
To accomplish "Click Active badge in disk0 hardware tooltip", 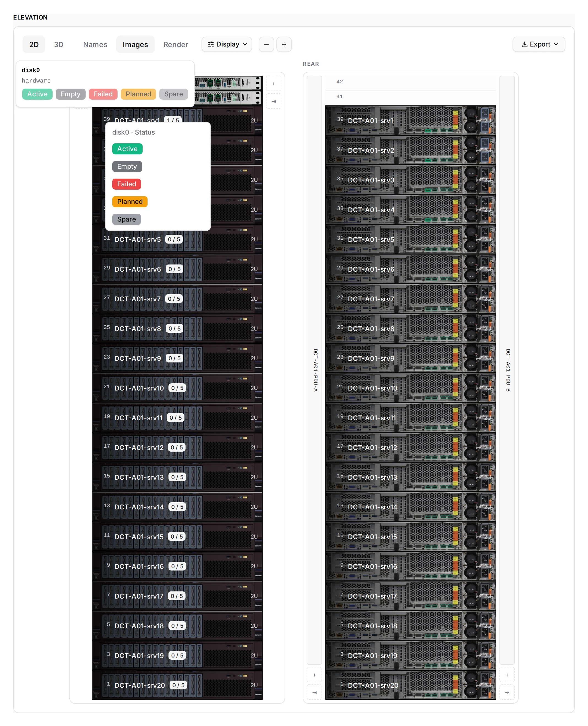I will [37, 94].
